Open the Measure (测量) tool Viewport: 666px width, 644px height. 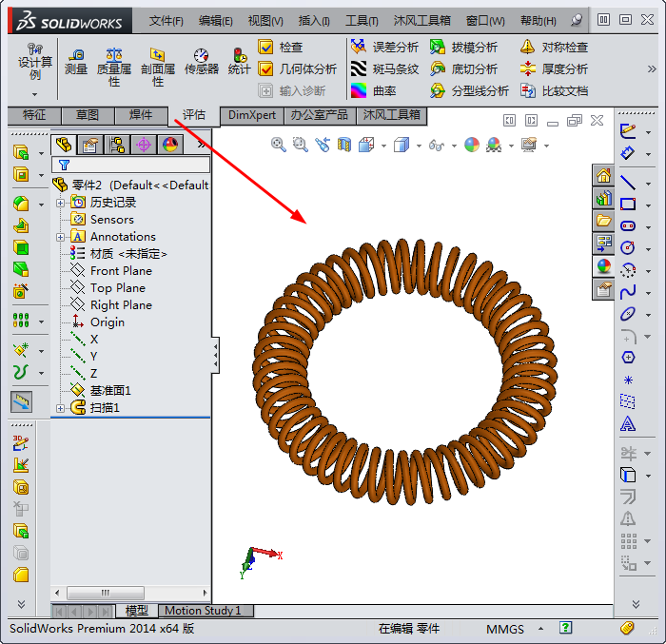coord(76,62)
